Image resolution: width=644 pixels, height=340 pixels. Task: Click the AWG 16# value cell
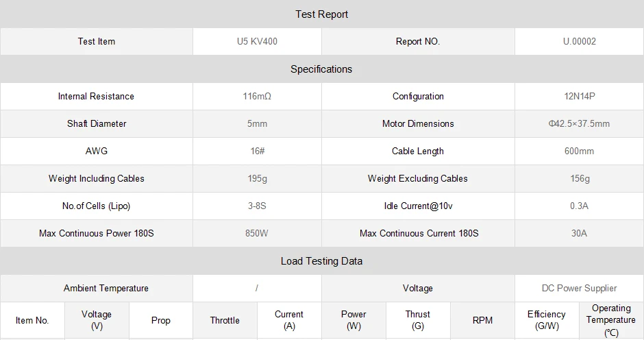coord(257,151)
